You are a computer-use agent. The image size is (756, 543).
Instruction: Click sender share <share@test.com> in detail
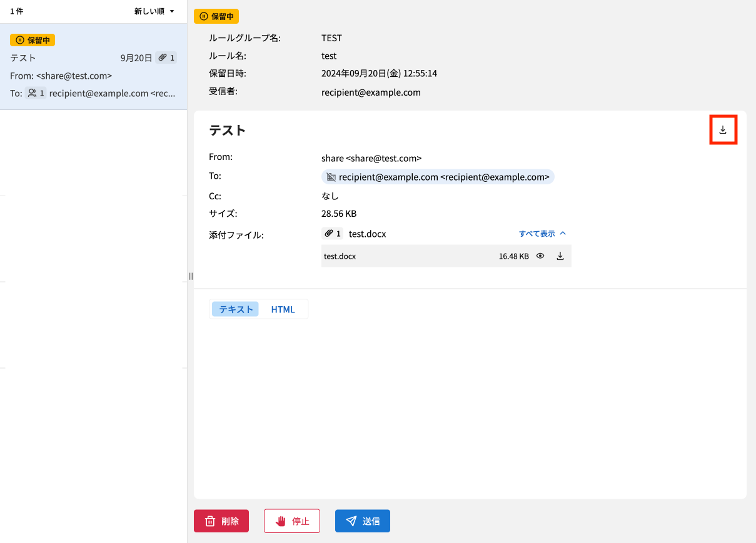371,158
